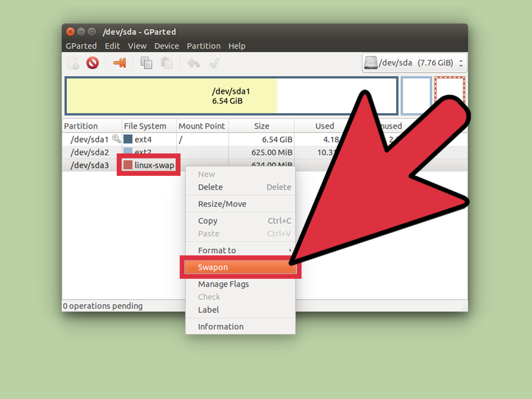Click the ext4 file system label

coord(143,139)
